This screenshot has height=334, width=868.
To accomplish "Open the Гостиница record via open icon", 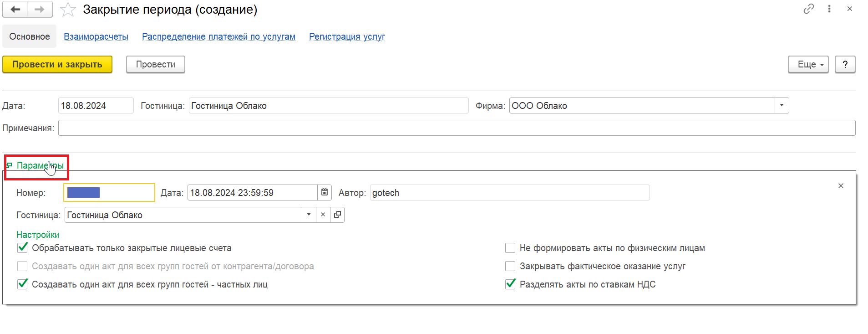I will (x=337, y=215).
